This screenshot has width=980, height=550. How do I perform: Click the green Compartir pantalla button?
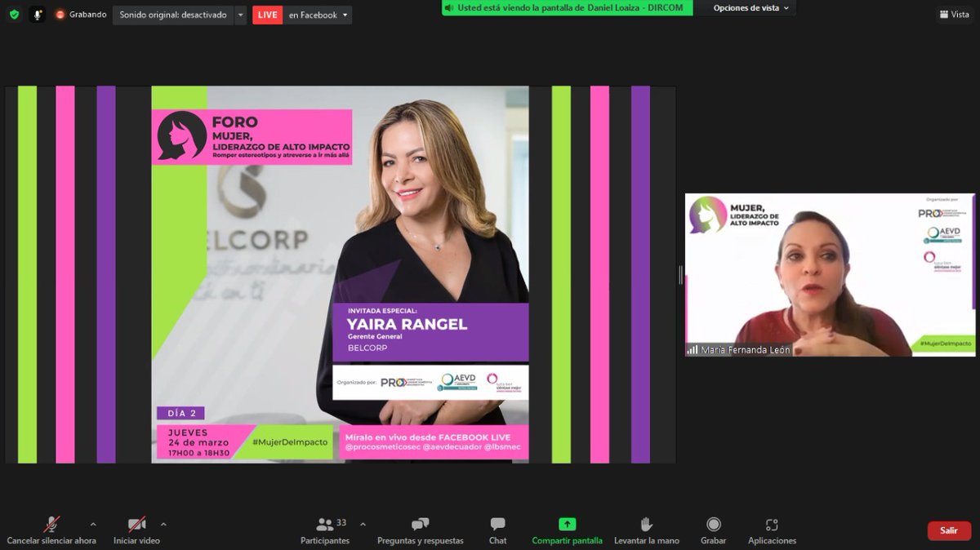[567, 530]
